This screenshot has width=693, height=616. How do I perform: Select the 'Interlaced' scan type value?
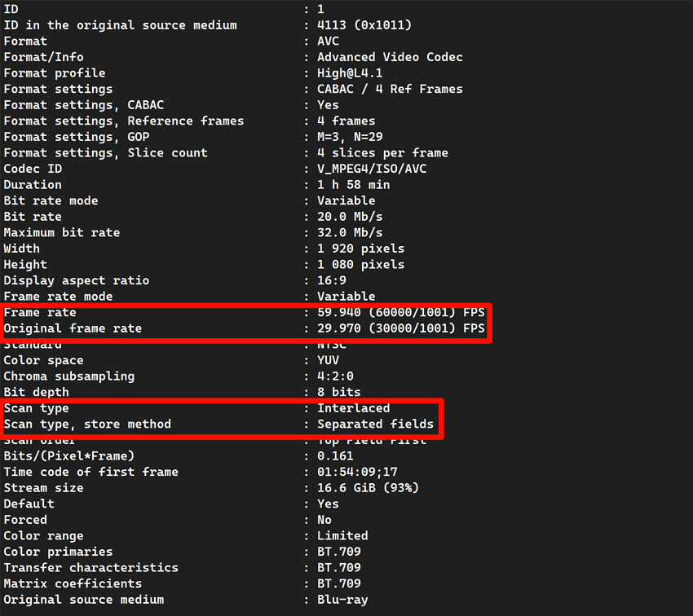[x=353, y=408]
